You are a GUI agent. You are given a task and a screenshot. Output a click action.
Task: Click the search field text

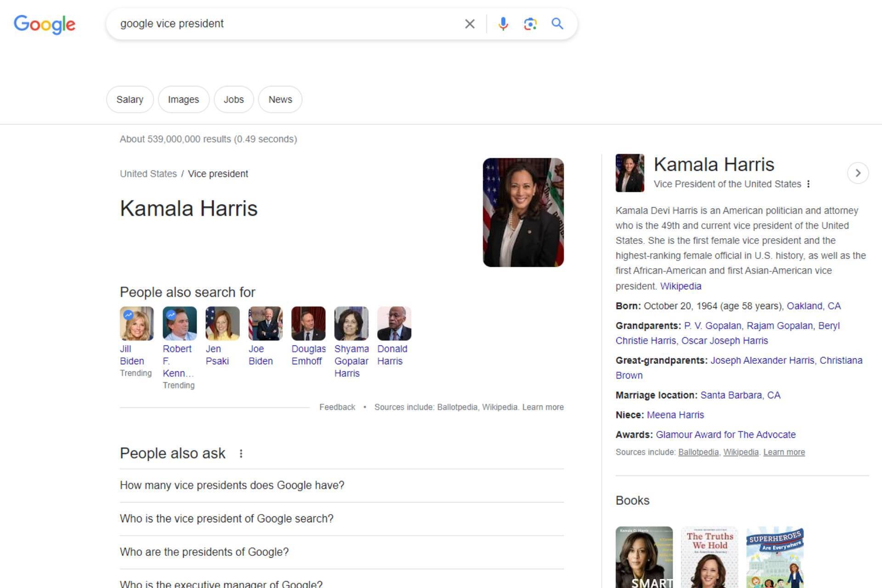[x=172, y=23]
